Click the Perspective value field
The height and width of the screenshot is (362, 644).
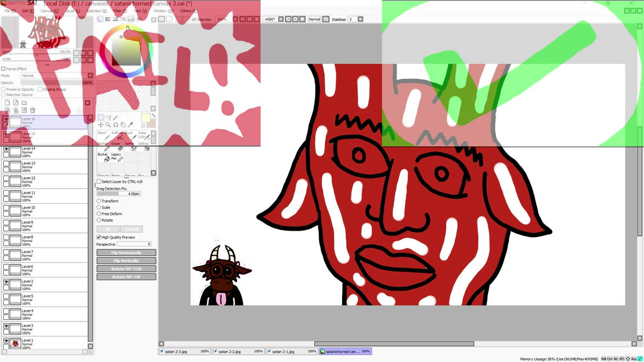[x=135, y=244]
